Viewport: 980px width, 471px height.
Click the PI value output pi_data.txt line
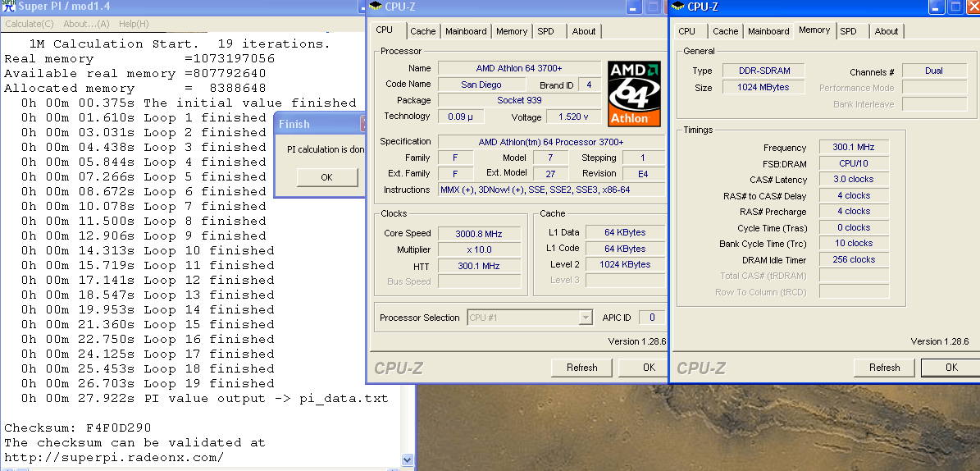pyautogui.click(x=204, y=399)
